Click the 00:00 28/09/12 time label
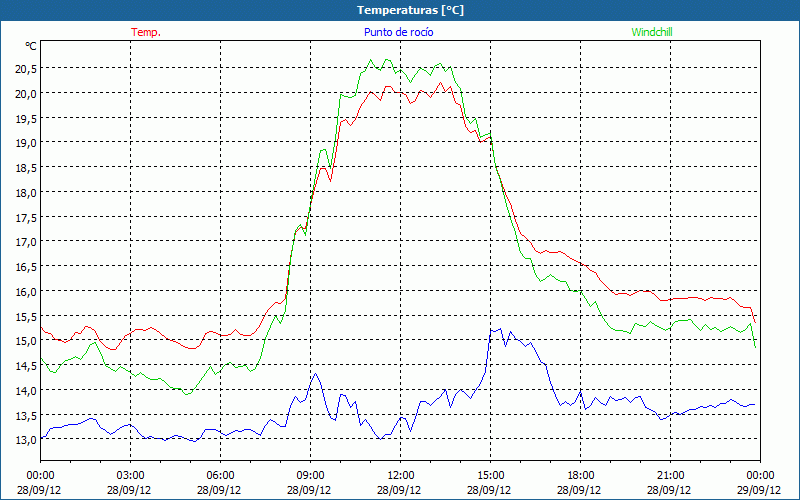Image resolution: width=800 pixels, height=500 pixels. pyautogui.click(x=39, y=483)
